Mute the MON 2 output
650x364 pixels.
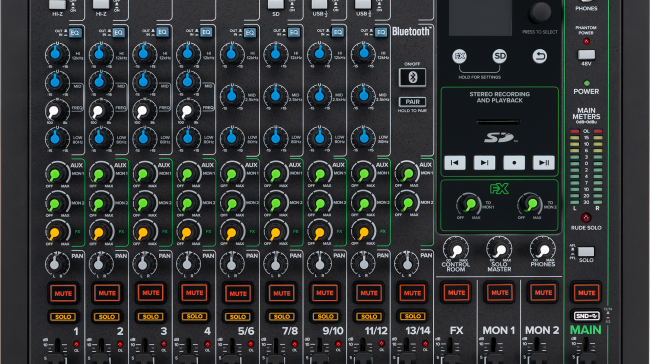click(543, 293)
